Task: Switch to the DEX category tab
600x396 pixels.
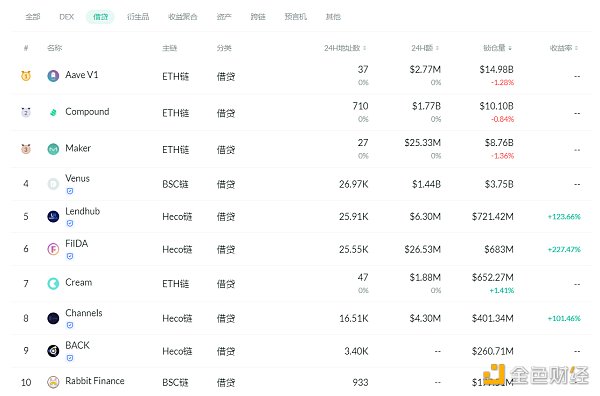Action: coord(67,17)
